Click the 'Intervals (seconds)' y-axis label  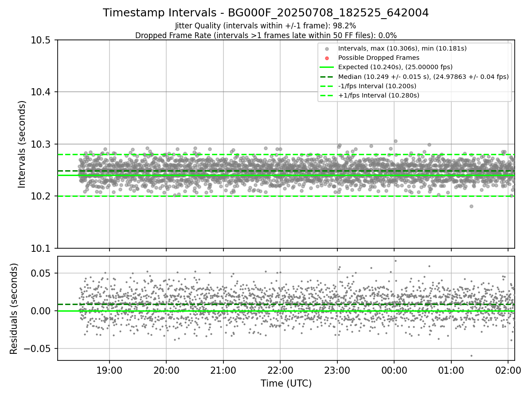22,144
